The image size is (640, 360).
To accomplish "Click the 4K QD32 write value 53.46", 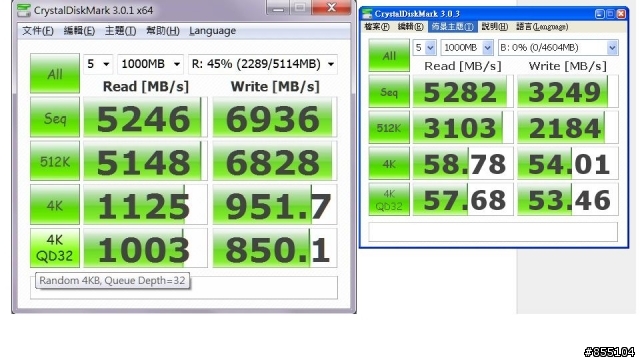I will (x=567, y=199).
